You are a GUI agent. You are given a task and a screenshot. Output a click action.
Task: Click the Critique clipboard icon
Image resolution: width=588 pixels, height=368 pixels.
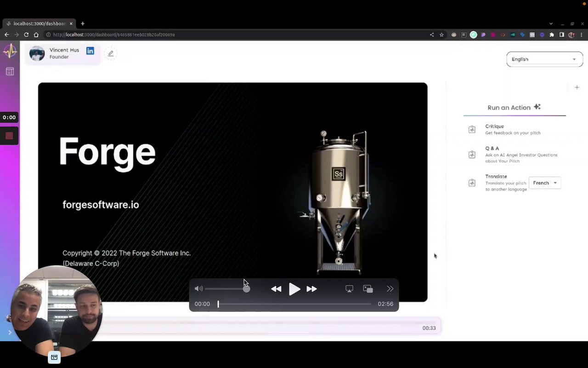point(472,130)
